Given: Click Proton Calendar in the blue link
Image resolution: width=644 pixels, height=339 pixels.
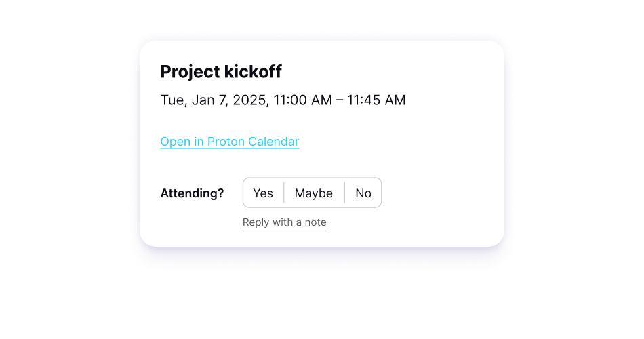Looking at the screenshot, I should (253, 142).
